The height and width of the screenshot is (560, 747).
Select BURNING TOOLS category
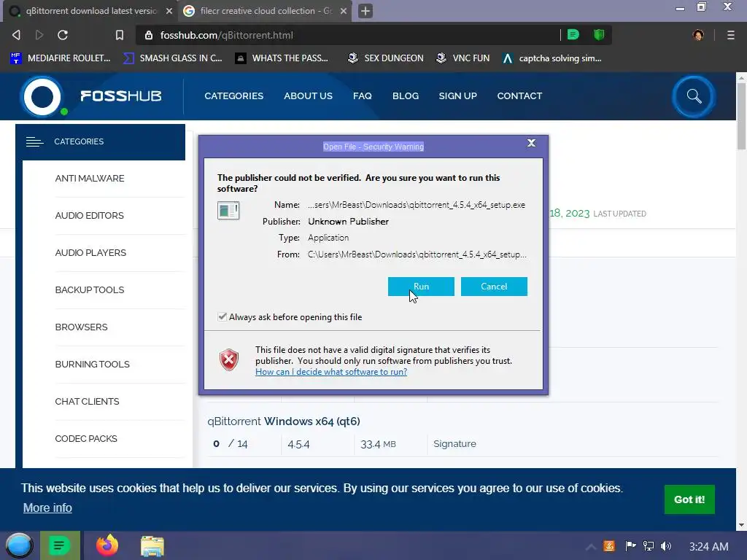pos(93,364)
